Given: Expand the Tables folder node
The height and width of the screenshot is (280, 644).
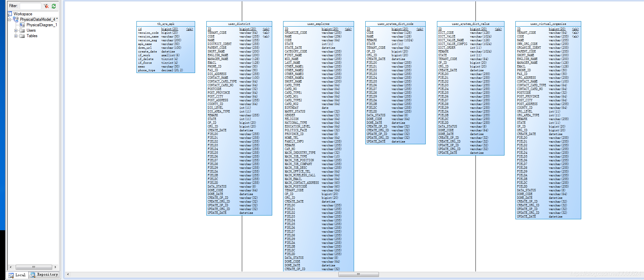Looking at the screenshot, I should 16,36.
